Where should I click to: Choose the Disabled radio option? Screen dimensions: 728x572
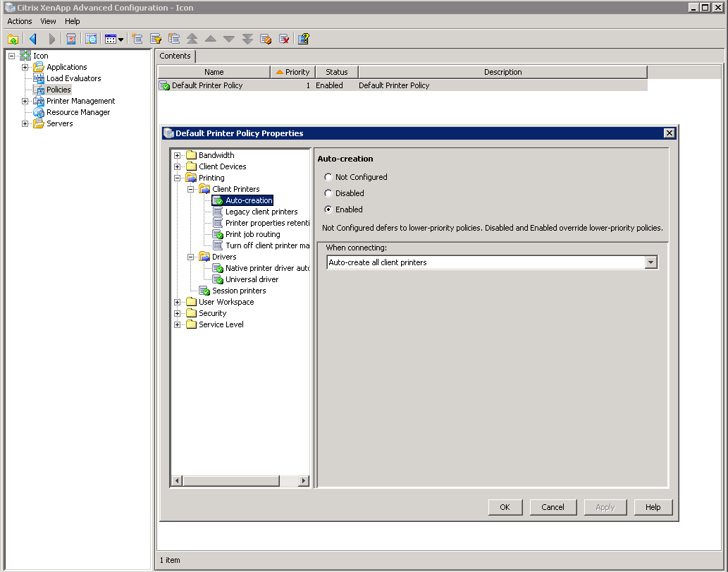(x=328, y=193)
